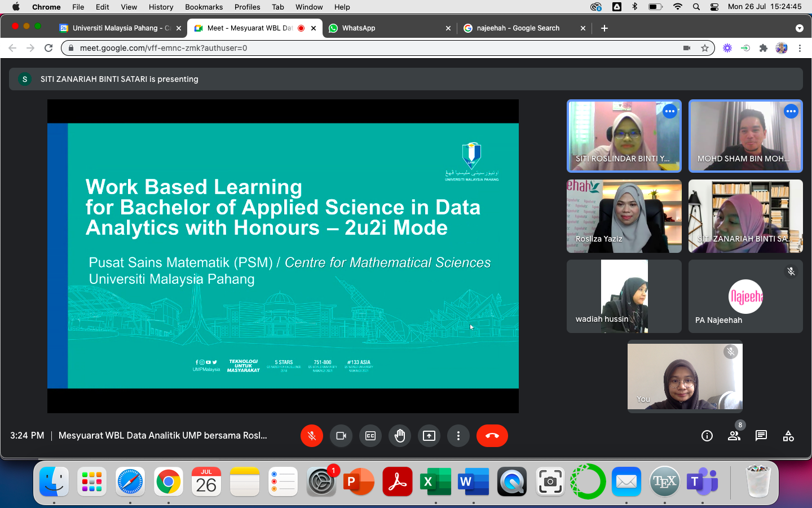Launch Excel from the Dock
This screenshot has height=508, width=812.
tap(436, 481)
